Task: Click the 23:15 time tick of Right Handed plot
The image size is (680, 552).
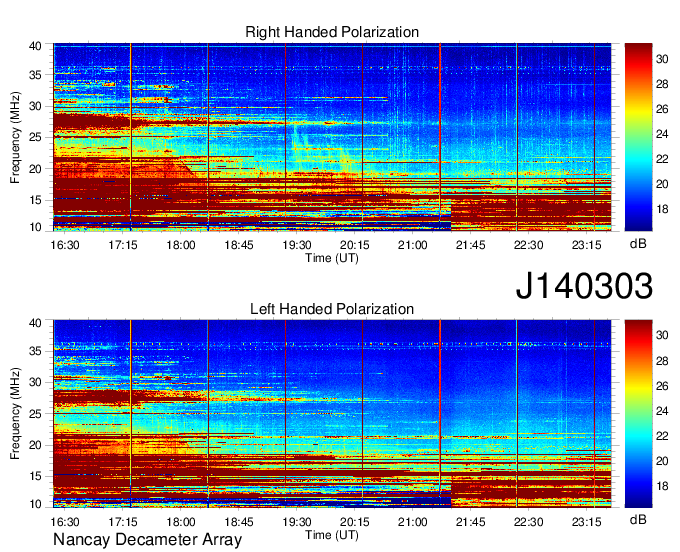Action: 586,245
